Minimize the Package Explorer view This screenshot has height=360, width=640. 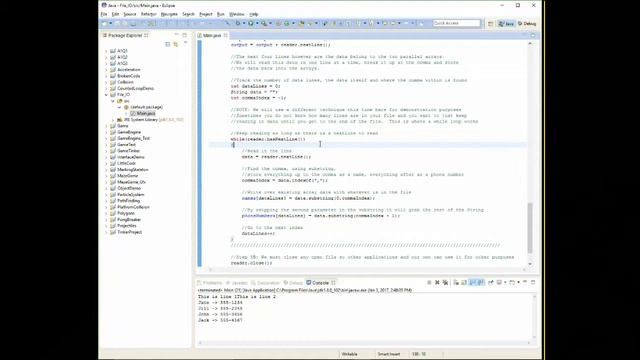point(176,35)
